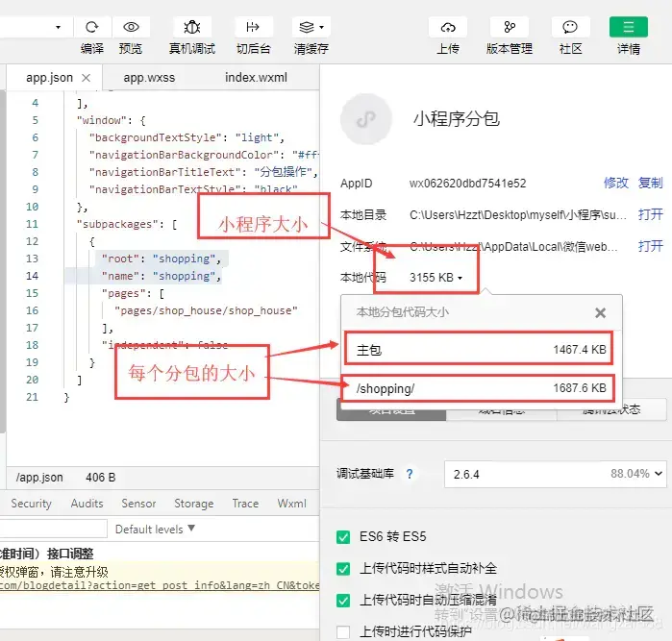
Task: Close the 本地分包代码大小 popup
Action: click(601, 313)
